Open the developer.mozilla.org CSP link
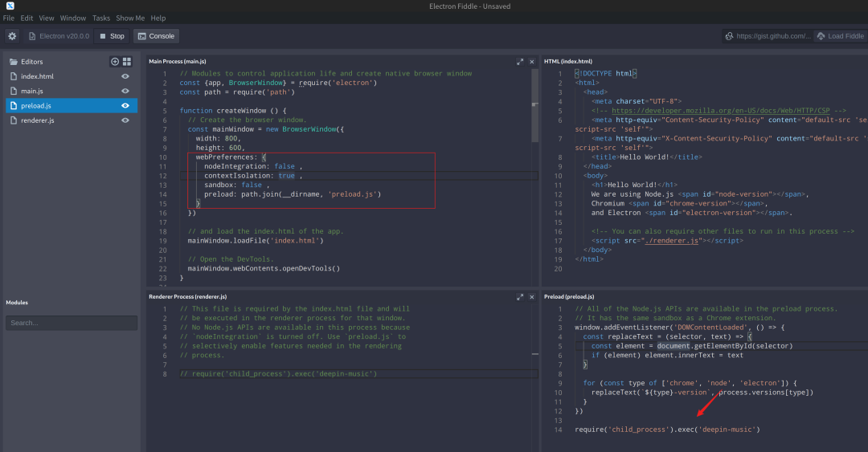868x452 pixels. pyautogui.click(x=721, y=111)
